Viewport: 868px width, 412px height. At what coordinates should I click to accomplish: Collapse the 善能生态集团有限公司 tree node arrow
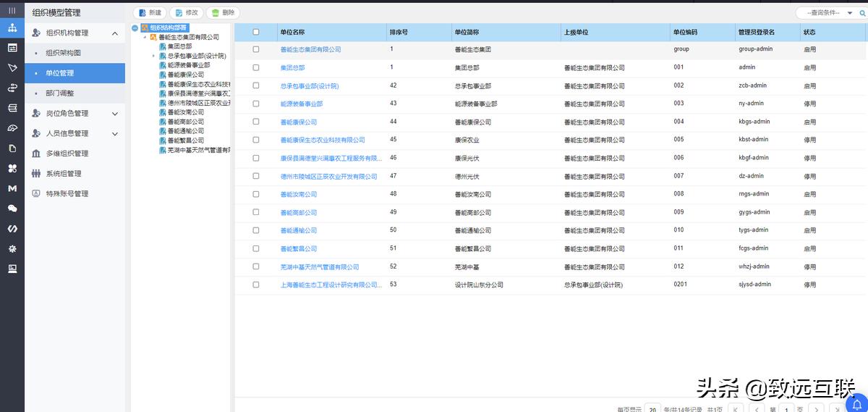click(x=145, y=37)
